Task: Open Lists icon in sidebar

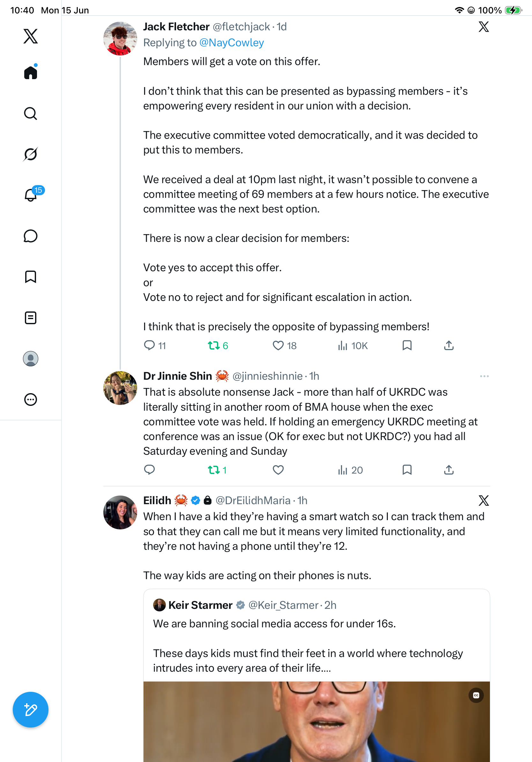Action: click(x=31, y=317)
